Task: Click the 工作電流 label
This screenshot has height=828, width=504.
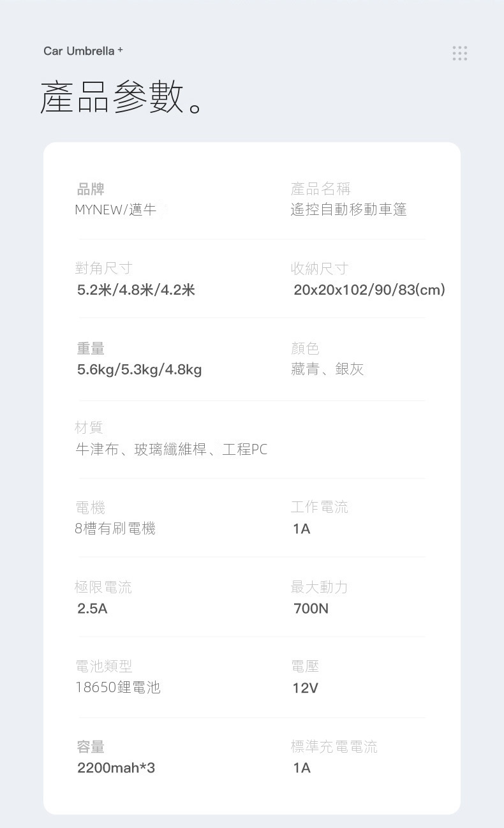Action: click(319, 508)
